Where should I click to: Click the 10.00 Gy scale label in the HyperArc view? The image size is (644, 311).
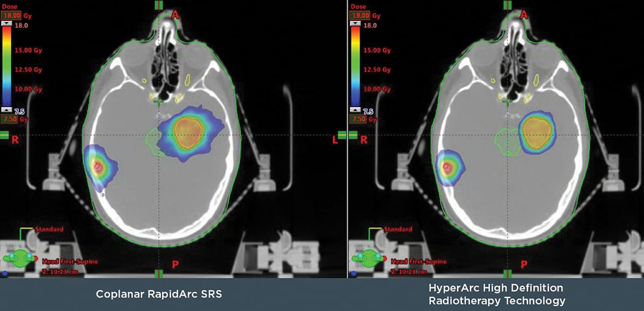(377, 89)
